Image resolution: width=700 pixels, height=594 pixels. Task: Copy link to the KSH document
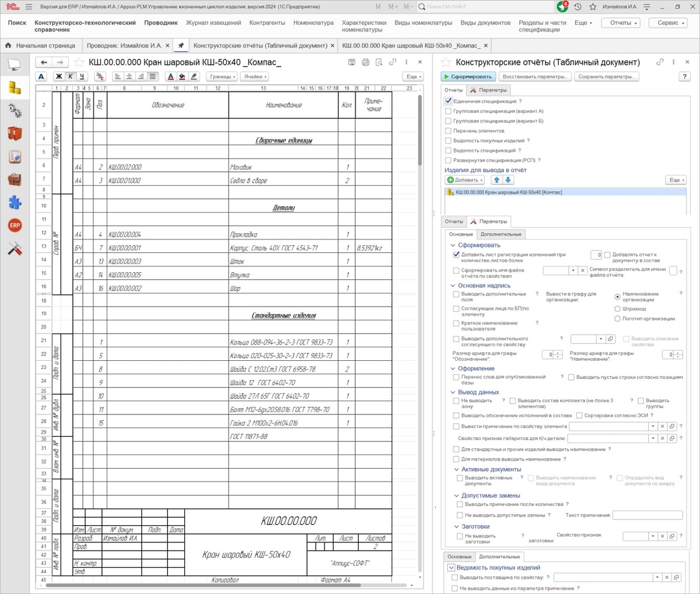(x=393, y=62)
